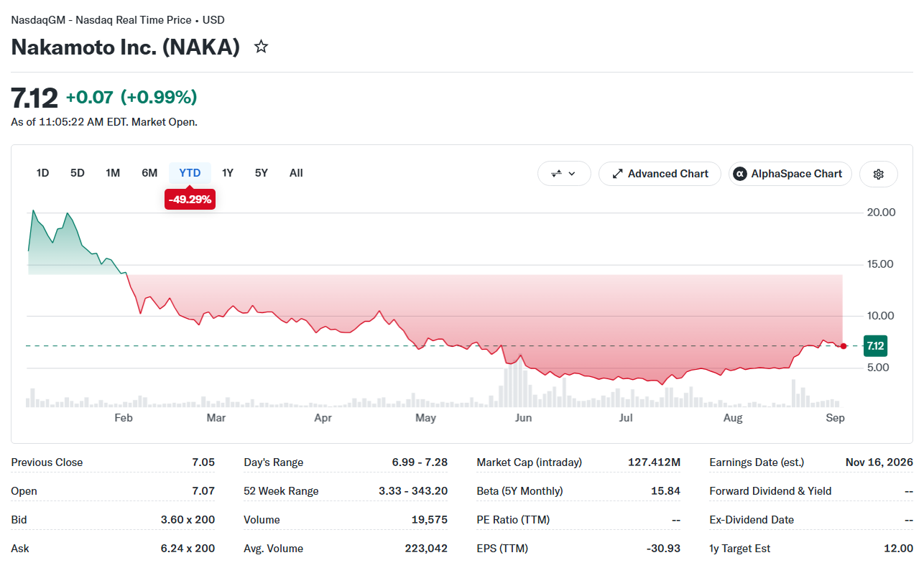Image resolution: width=924 pixels, height=568 pixels.
Task: Select the All time range
Action: 296,173
